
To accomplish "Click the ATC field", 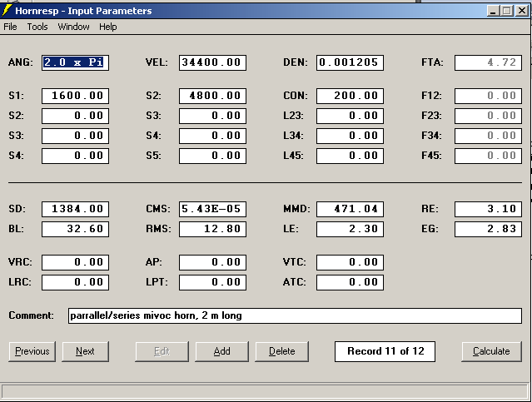I will click(351, 283).
